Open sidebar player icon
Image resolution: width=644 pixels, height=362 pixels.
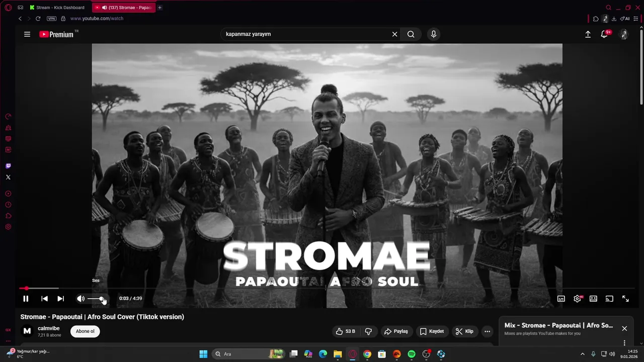pyautogui.click(x=8, y=194)
